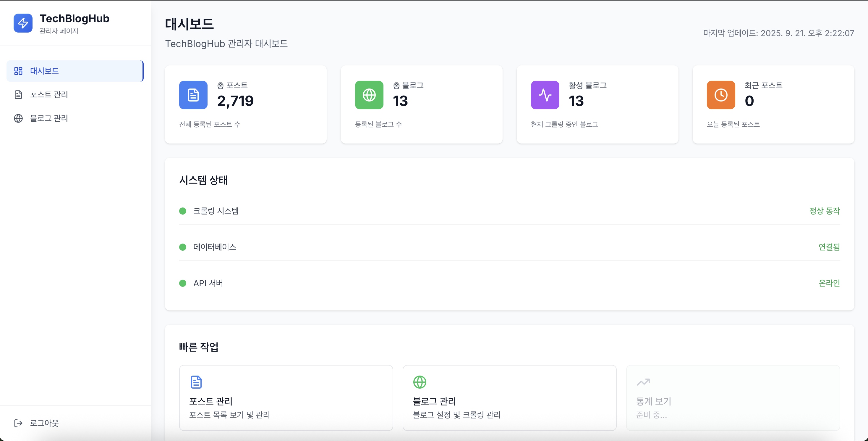The width and height of the screenshot is (868, 441).
Task: Click the 크롤링 시스템 label
Action: (x=216, y=211)
